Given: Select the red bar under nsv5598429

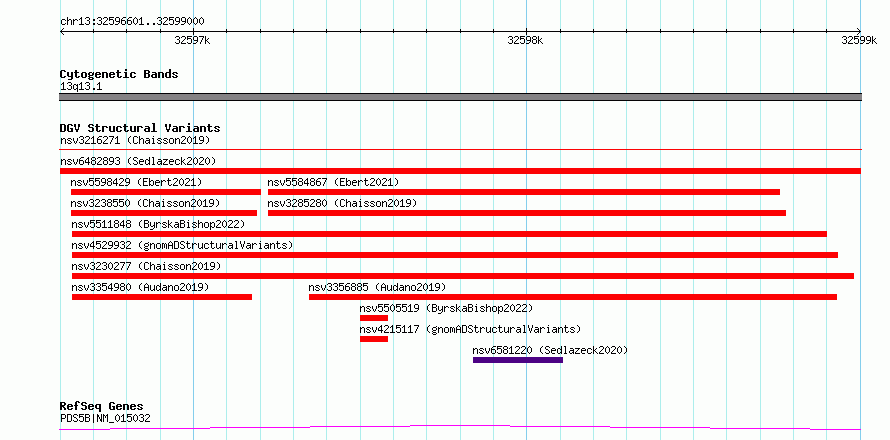Looking at the screenshot, I should 166,192.
